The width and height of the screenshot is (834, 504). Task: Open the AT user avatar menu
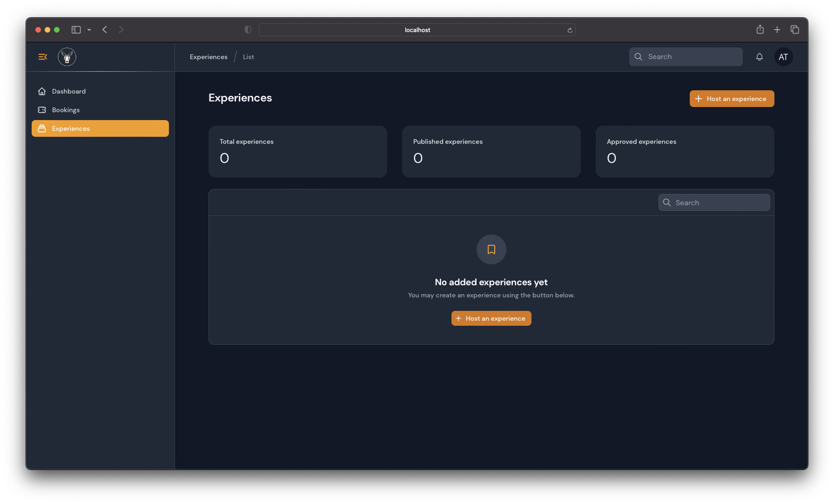[x=783, y=57]
